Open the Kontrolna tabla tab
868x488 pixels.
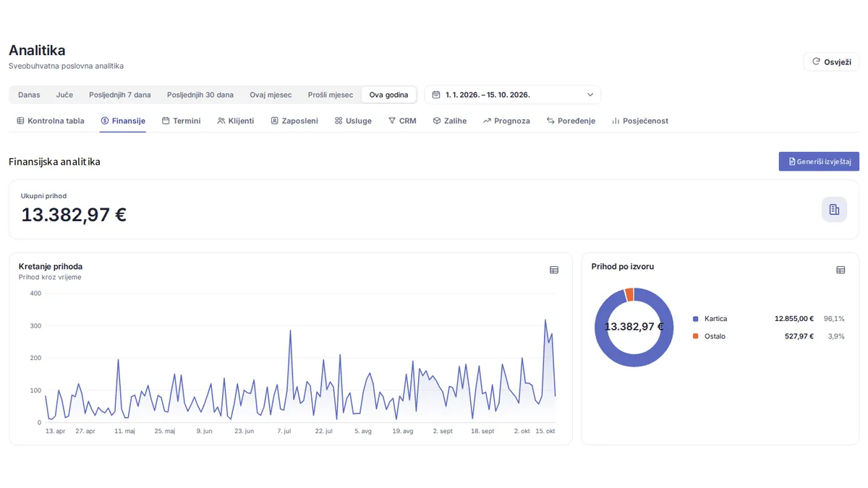pos(51,121)
